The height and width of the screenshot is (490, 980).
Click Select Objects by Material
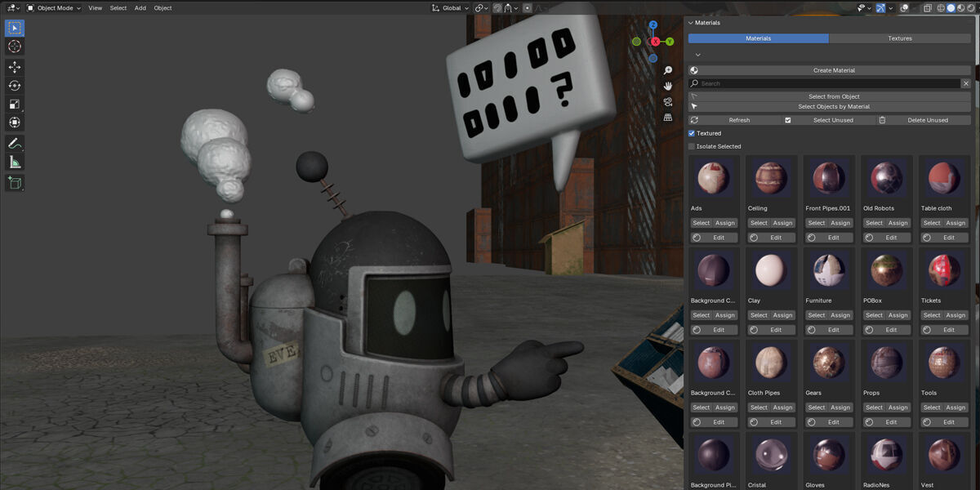pyautogui.click(x=830, y=106)
